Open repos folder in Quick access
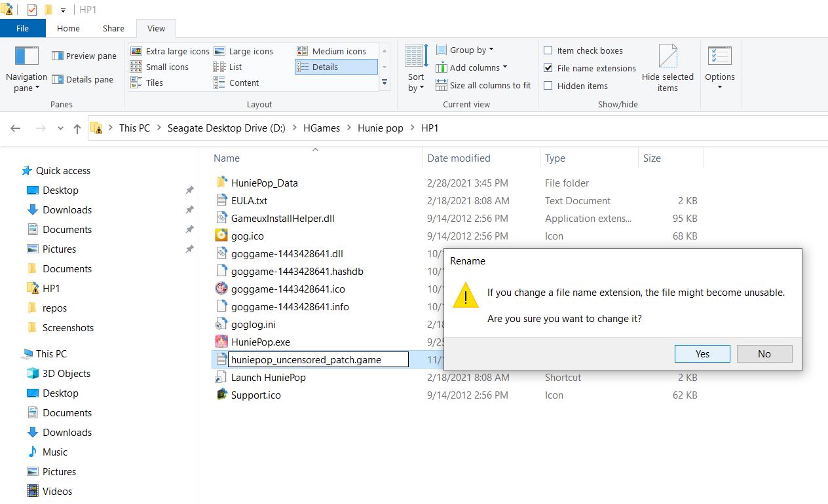The height and width of the screenshot is (504, 828). pos(54,308)
